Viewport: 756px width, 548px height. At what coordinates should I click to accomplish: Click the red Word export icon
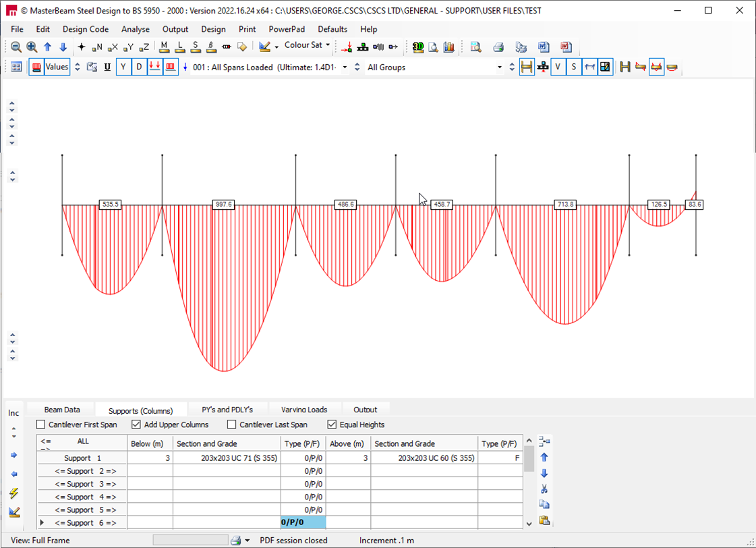pos(566,47)
